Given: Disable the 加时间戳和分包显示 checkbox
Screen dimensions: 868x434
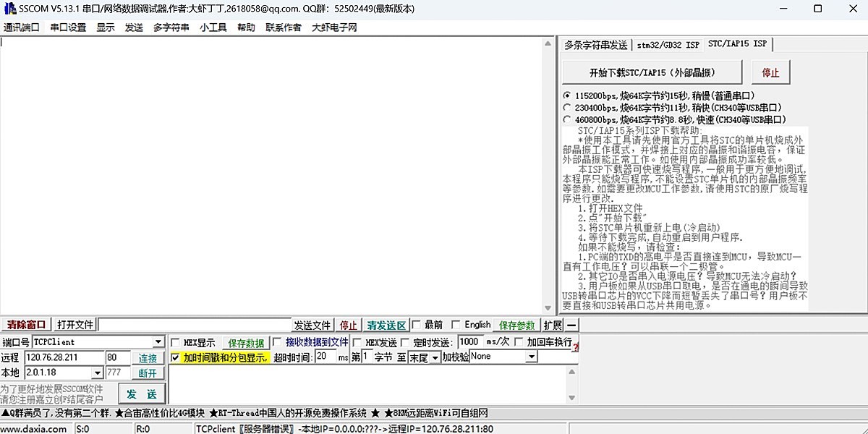Looking at the screenshot, I should point(176,357).
